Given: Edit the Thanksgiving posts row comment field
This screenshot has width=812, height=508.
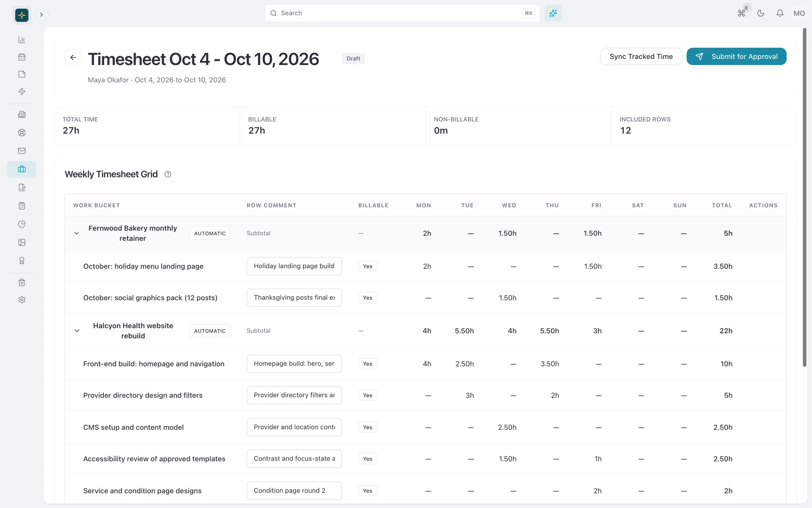Looking at the screenshot, I should (294, 297).
